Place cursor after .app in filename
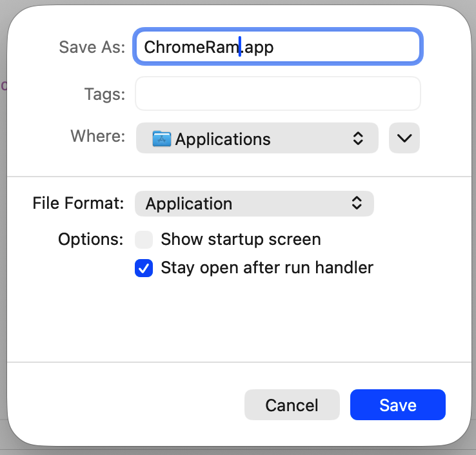 point(274,47)
